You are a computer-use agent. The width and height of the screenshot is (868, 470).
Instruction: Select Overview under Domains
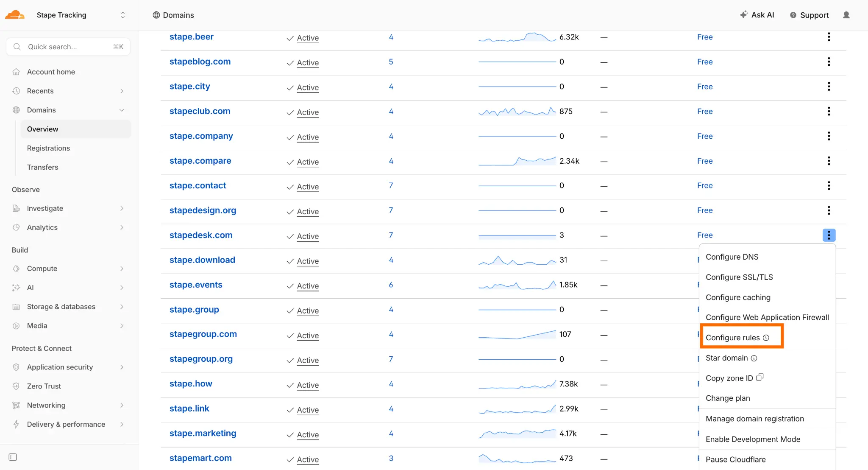point(76,129)
